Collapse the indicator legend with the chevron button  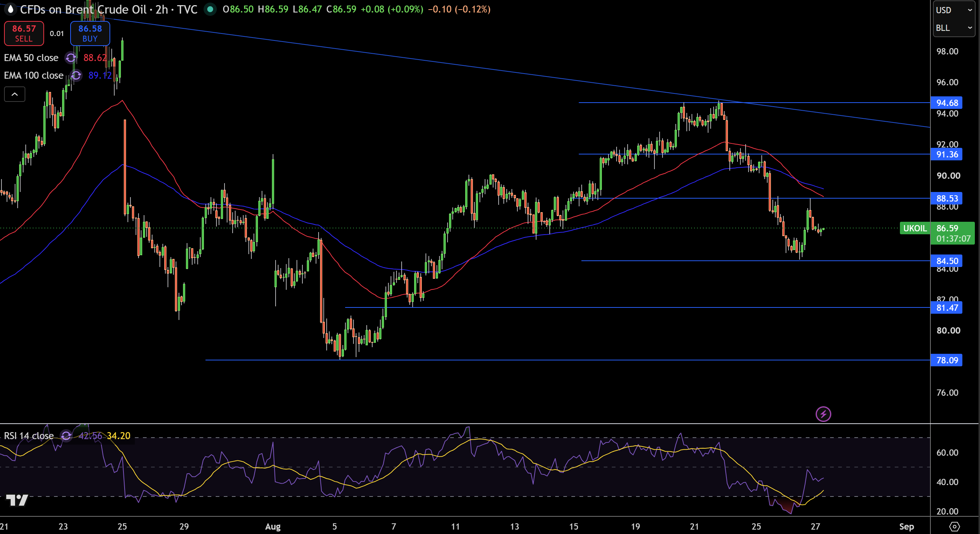click(14, 94)
